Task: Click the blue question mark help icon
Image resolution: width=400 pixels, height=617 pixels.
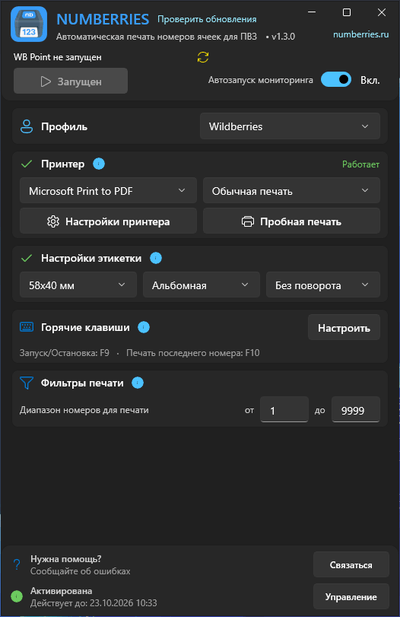Action: click(17, 565)
